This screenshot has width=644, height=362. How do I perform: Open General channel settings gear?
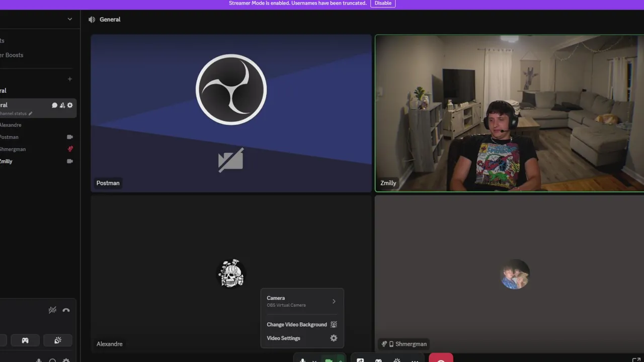pyautogui.click(x=70, y=105)
